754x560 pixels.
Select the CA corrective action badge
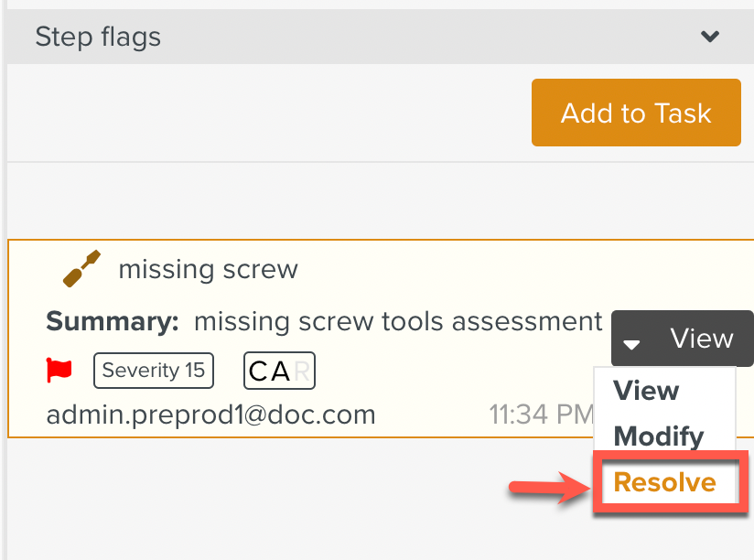pyautogui.click(x=281, y=370)
